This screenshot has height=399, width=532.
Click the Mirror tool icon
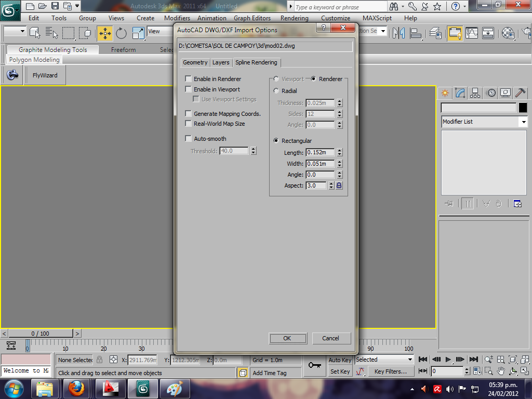click(398, 33)
